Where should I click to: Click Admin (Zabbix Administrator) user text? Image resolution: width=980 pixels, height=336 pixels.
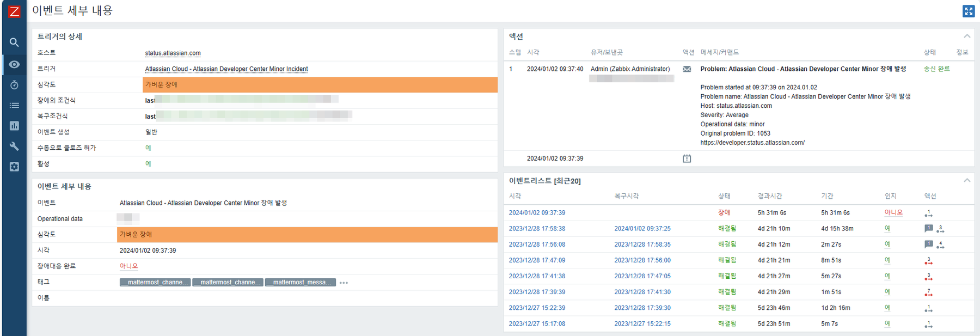[630, 69]
